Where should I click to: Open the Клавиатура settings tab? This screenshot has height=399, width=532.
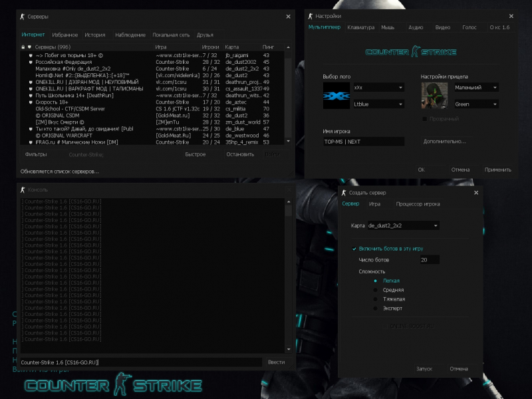point(361,27)
